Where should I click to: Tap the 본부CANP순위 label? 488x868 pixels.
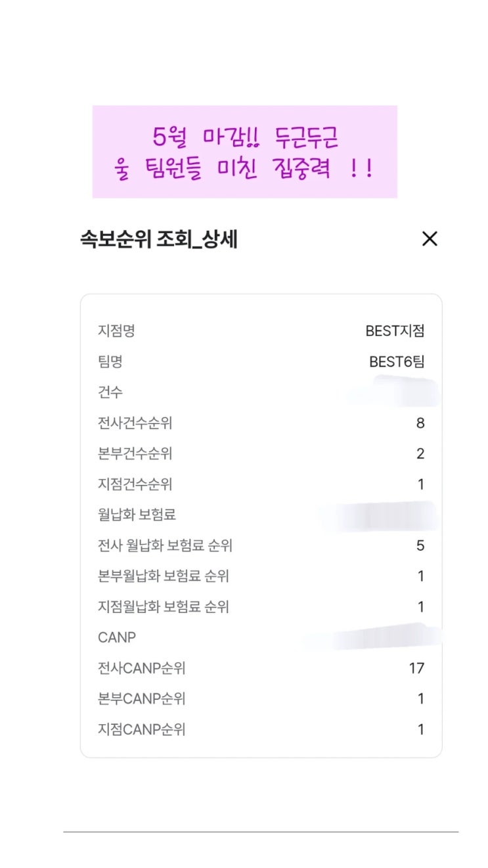[141, 699]
